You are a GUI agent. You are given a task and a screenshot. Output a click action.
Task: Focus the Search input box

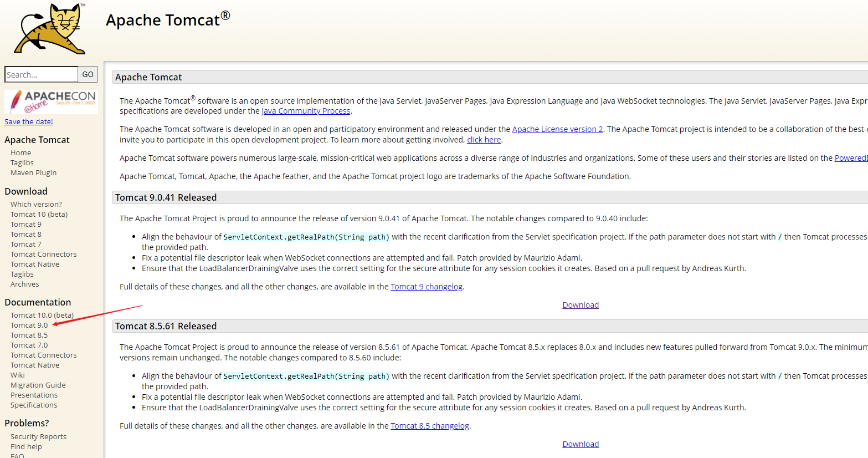[x=42, y=74]
